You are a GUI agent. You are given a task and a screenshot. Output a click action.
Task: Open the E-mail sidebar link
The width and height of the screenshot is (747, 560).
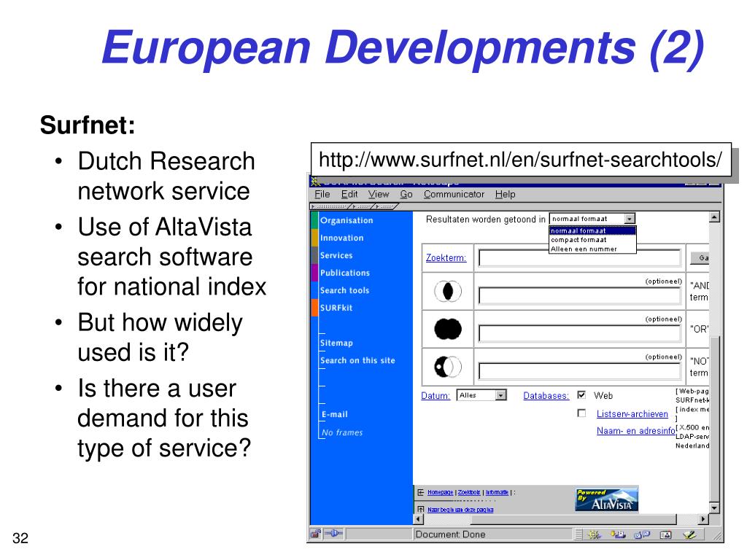click(x=334, y=414)
